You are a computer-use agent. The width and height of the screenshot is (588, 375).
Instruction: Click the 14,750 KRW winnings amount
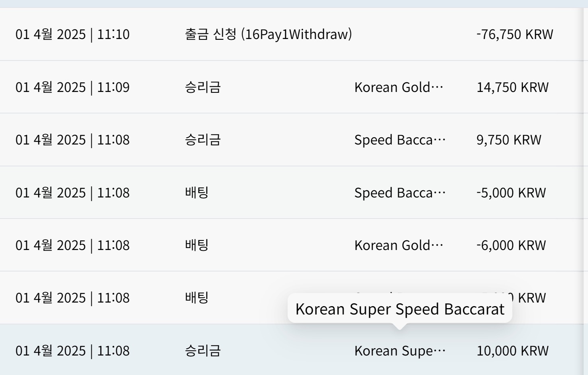[x=513, y=87]
